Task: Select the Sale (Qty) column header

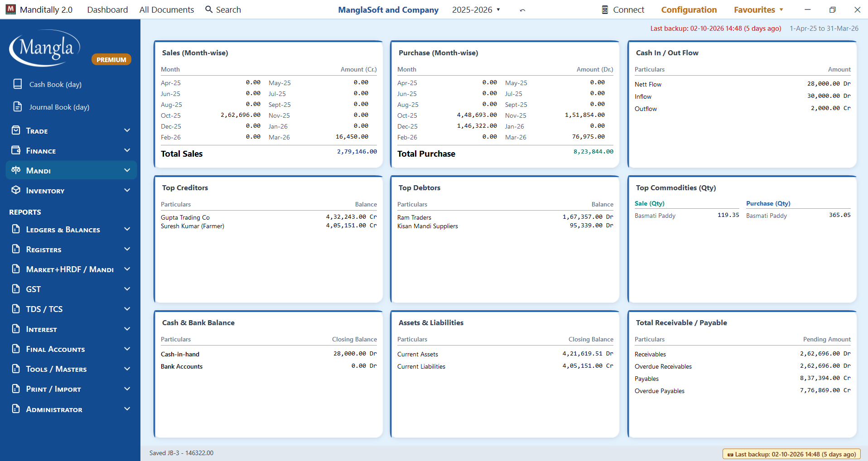Action: click(x=650, y=203)
